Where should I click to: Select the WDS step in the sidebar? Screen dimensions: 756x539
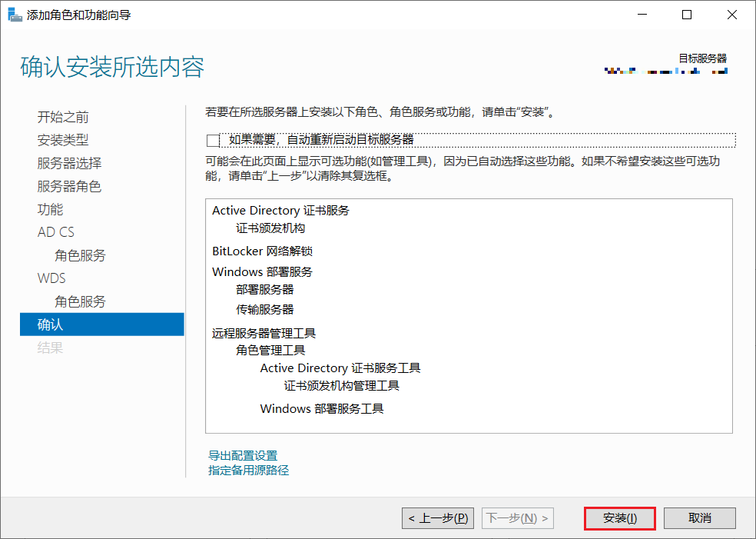[x=51, y=278]
